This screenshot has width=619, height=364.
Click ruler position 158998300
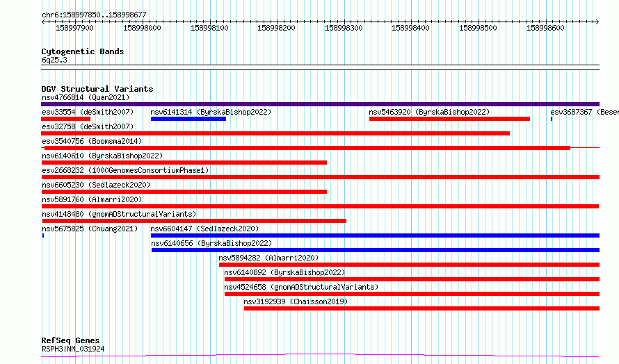(x=344, y=28)
